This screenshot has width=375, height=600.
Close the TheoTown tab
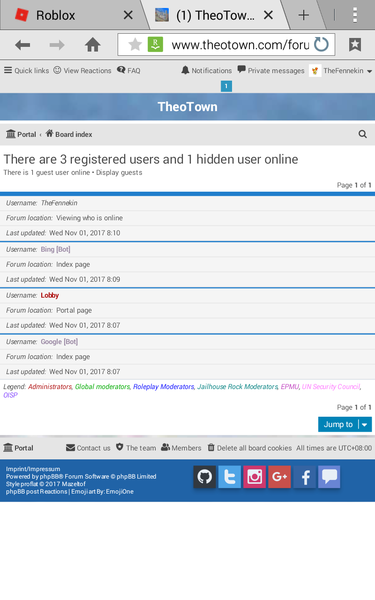[269, 15]
